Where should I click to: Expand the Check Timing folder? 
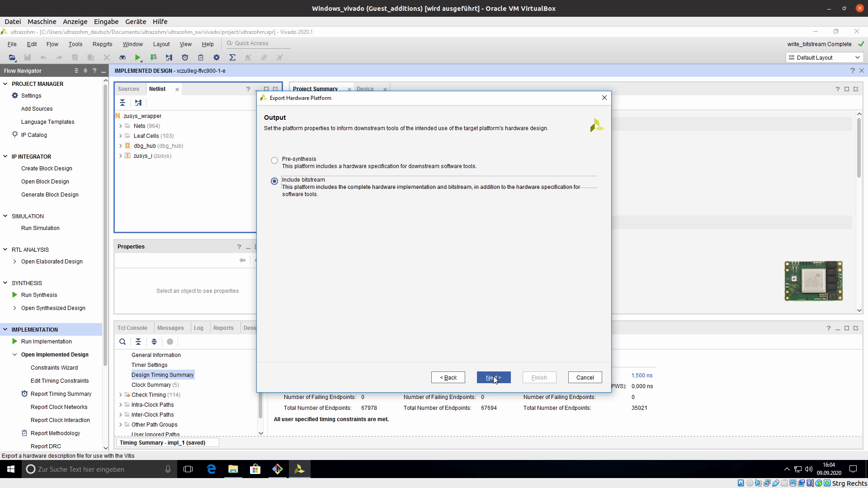pos(121,395)
